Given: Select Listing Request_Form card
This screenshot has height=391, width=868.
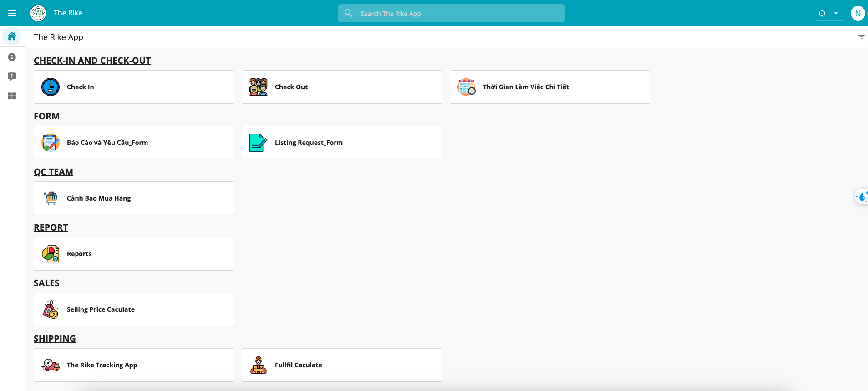Looking at the screenshot, I should point(342,143).
